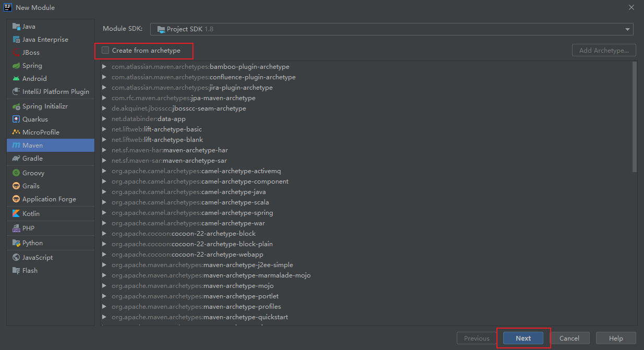Click the Add Archetype button
Viewport: 644px width, 350px height.
604,51
